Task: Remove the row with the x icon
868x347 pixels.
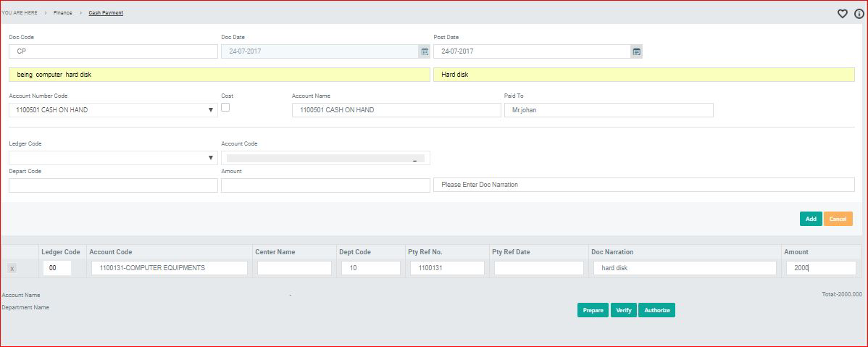Action: tap(12, 269)
